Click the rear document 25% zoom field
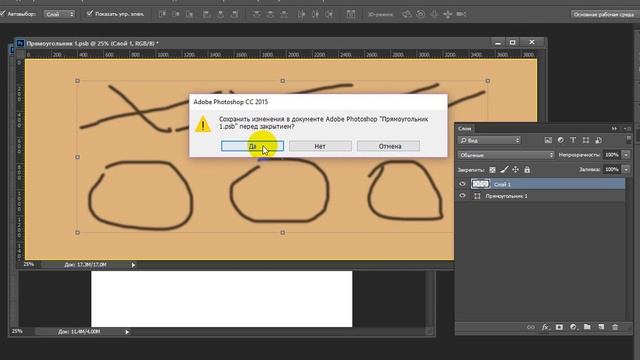Screen dimensions: 640x360 pyautogui.click(x=17, y=331)
